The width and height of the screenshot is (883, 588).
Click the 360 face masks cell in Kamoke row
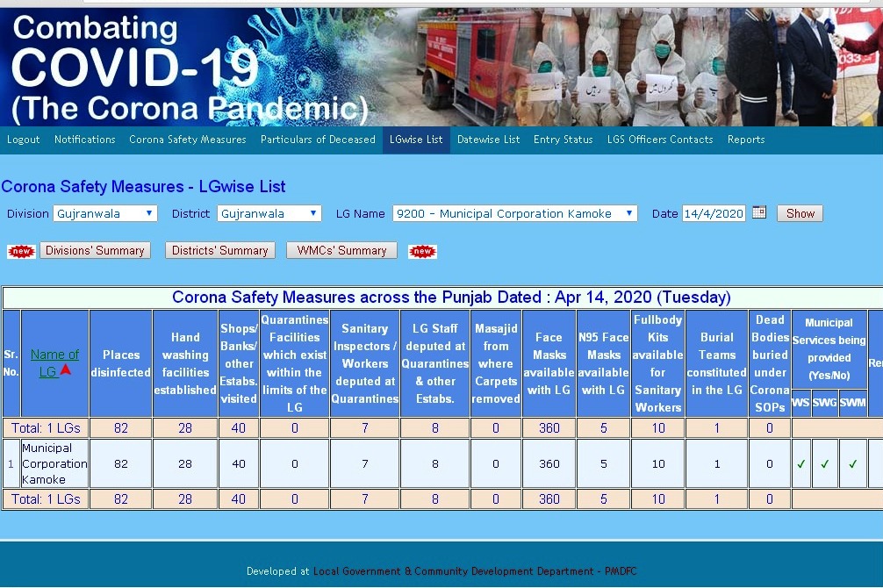549,464
